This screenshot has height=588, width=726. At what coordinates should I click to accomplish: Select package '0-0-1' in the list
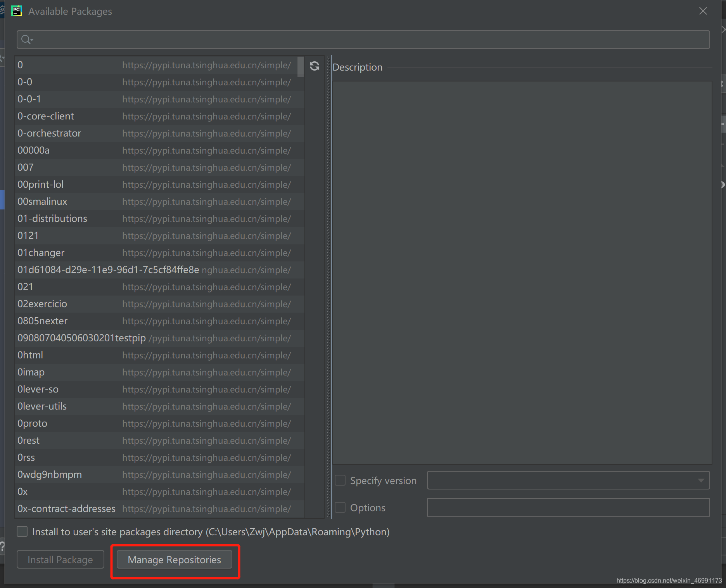[160, 99]
